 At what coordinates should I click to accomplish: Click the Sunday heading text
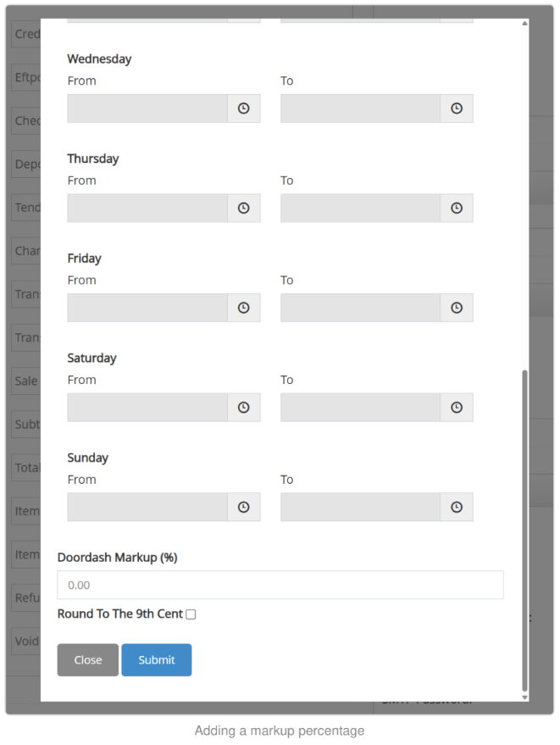88,458
